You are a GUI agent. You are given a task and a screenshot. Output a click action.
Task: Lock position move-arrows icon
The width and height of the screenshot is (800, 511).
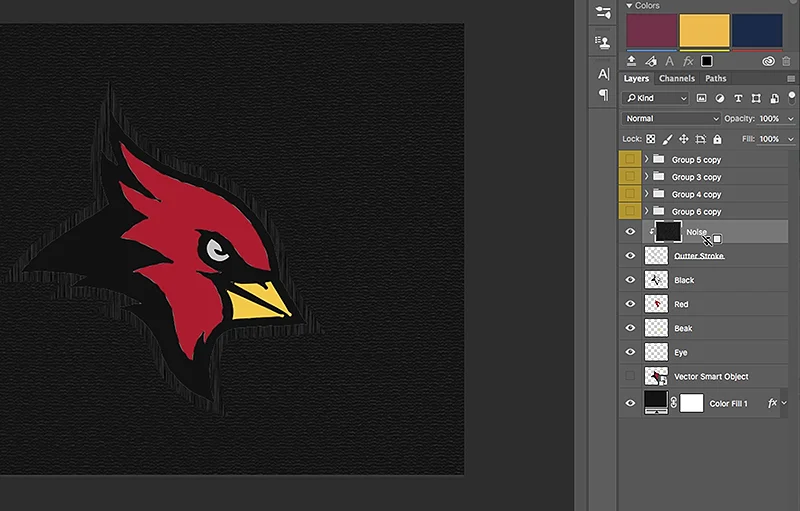click(684, 139)
